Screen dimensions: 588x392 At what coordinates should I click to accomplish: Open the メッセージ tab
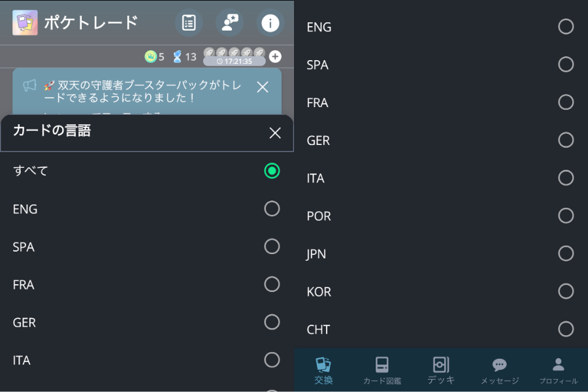(x=500, y=370)
